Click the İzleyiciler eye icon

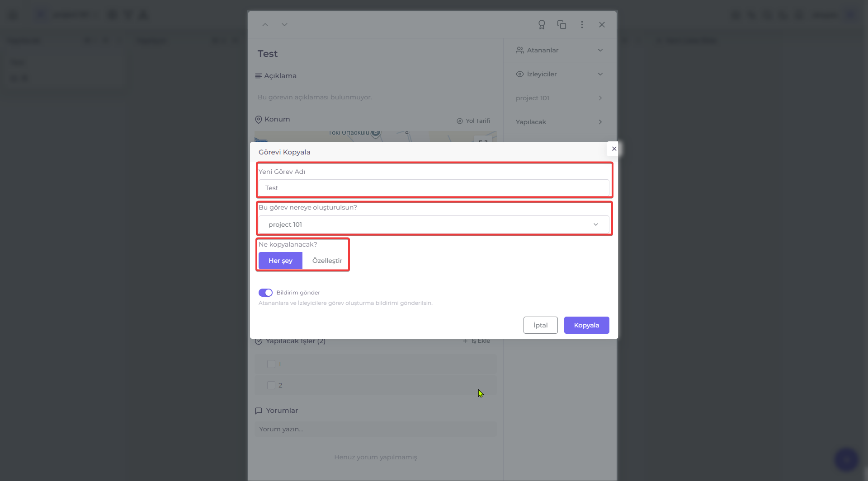520,74
